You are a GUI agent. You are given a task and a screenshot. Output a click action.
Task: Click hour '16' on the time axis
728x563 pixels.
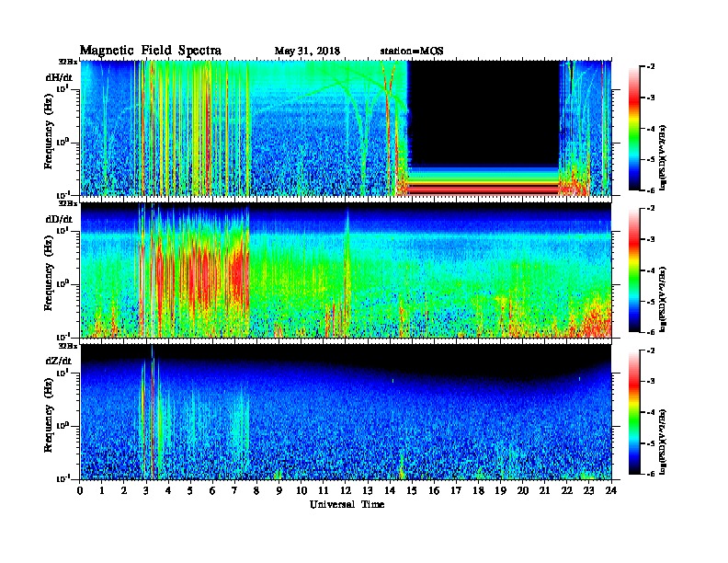pyautogui.click(x=434, y=490)
